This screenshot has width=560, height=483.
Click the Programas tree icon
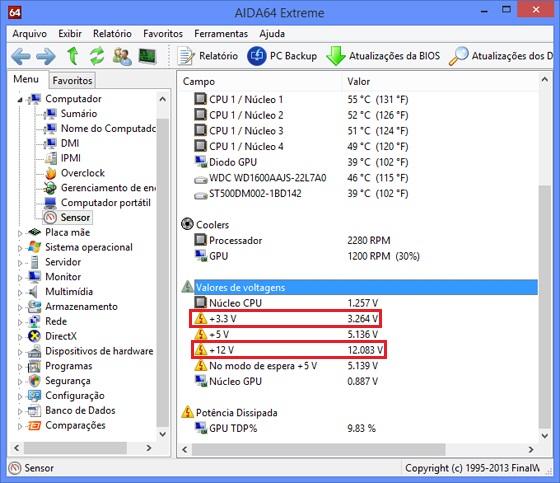[x=34, y=366]
